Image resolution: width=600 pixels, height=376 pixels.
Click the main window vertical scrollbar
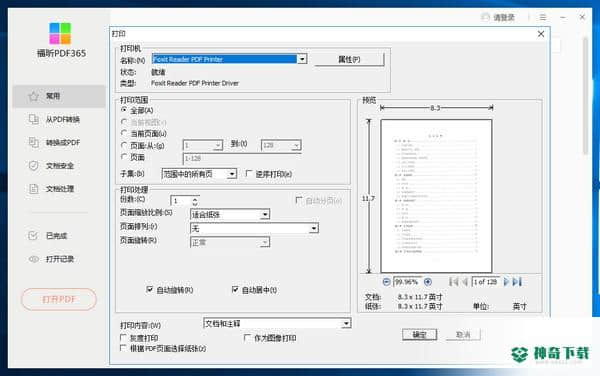click(585, 96)
